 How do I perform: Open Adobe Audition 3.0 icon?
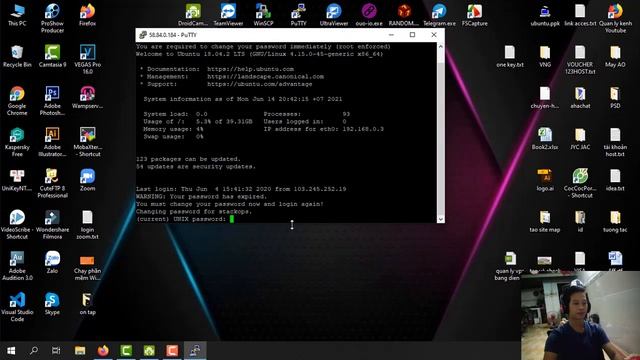pyautogui.click(x=17, y=266)
